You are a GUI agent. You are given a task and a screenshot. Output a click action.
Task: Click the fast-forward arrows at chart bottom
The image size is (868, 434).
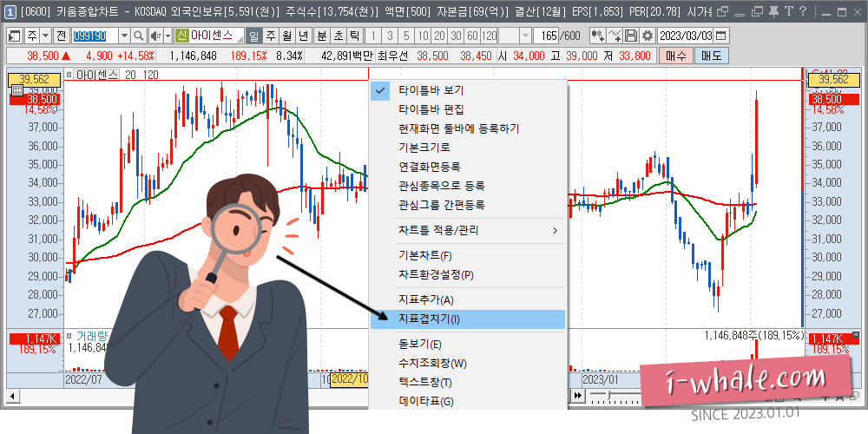[578, 395]
